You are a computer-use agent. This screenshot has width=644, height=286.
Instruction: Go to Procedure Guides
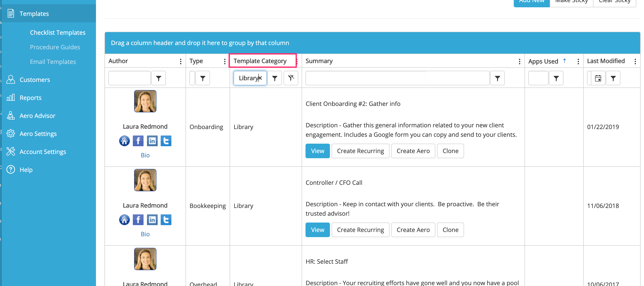[55, 47]
